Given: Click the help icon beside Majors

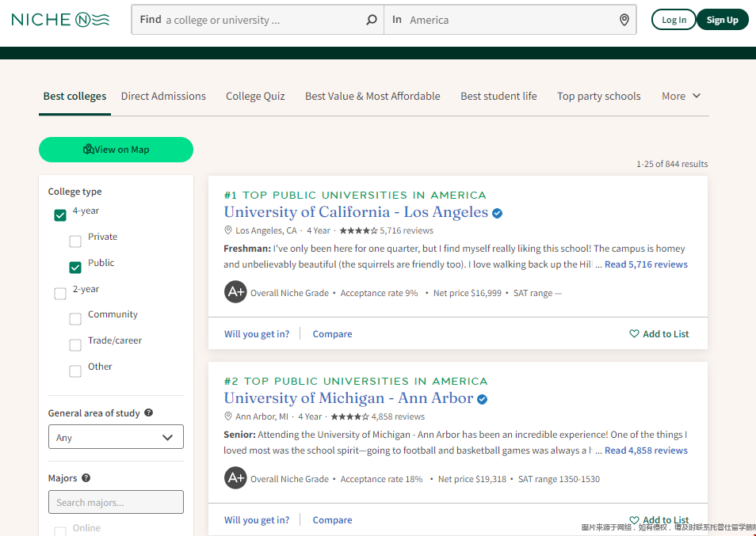Looking at the screenshot, I should click(86, 477).
